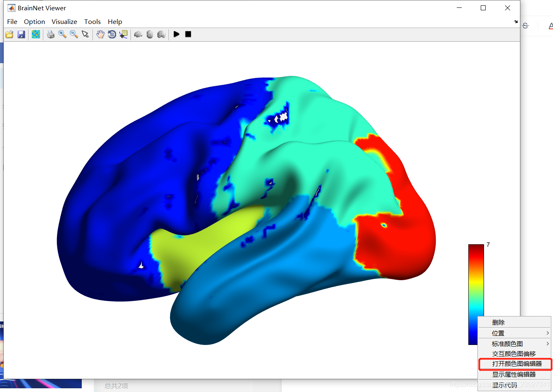
Task: Click the MATLAB logo in title bar
Action: [12, 8]
